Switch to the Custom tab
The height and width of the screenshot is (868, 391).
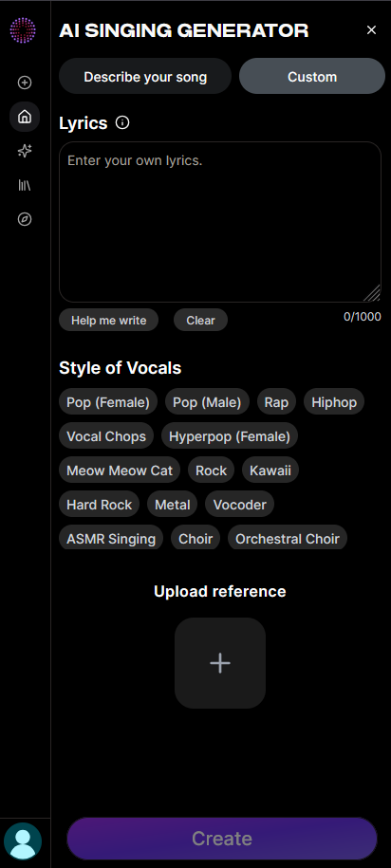[312, 77]
